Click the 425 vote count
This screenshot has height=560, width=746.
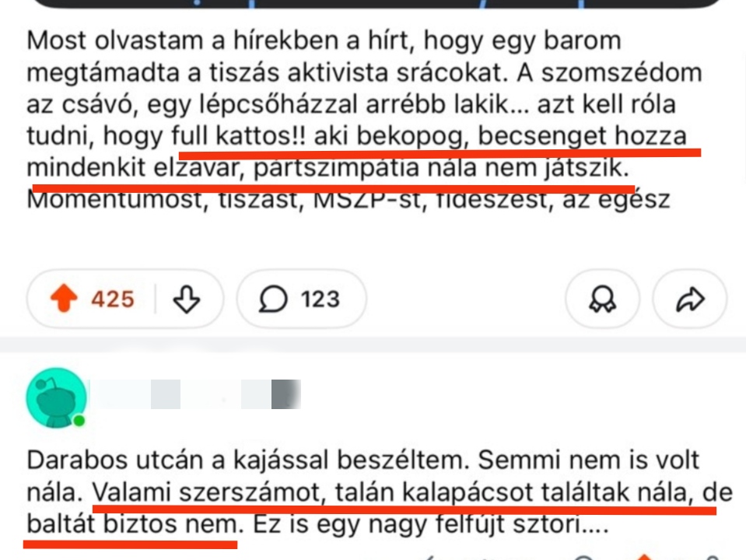pyautogui.click(x=113, y=299)
